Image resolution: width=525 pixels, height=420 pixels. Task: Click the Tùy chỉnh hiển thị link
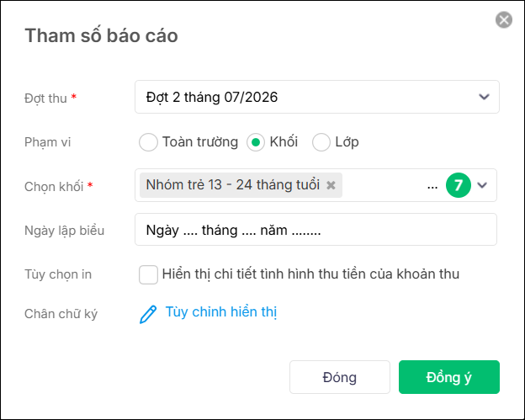point(221,311)
